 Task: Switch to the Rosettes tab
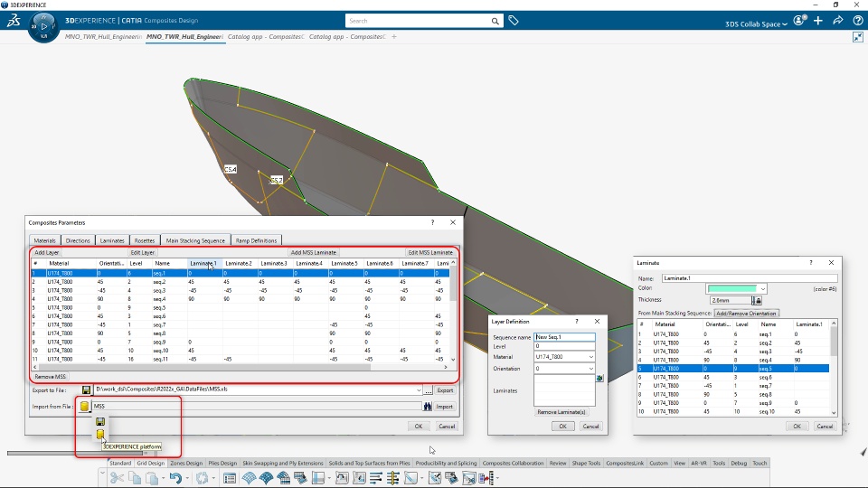point(145,240)
